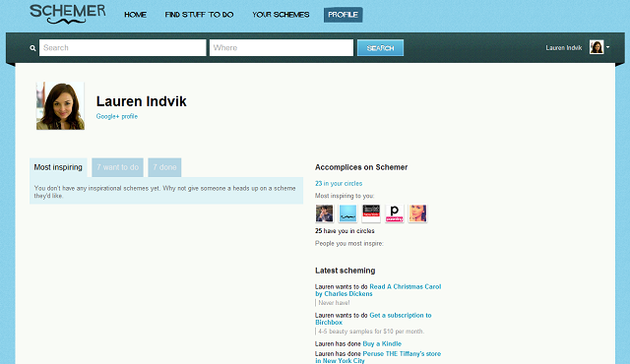Open Find Stuff To Do menu
Image resolution: width=630 pixels, height=364 pixels.
pos(199,15)
